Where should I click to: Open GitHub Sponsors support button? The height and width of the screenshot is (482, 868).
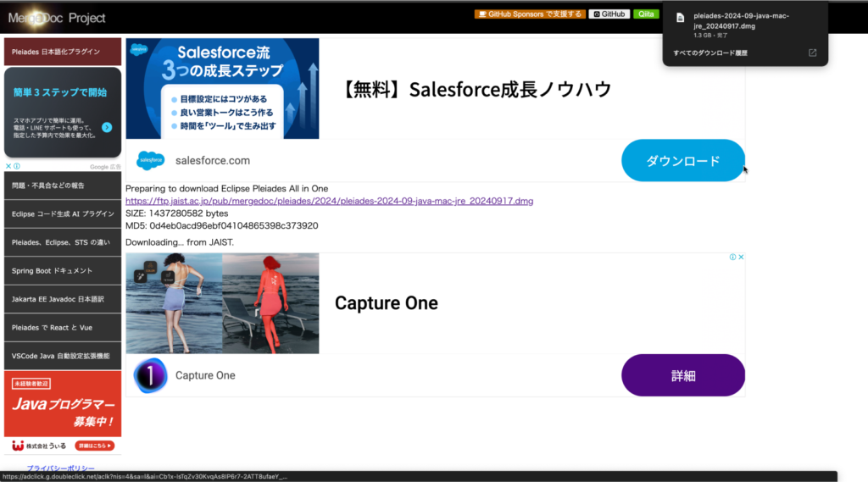click(x=530, y=14)
